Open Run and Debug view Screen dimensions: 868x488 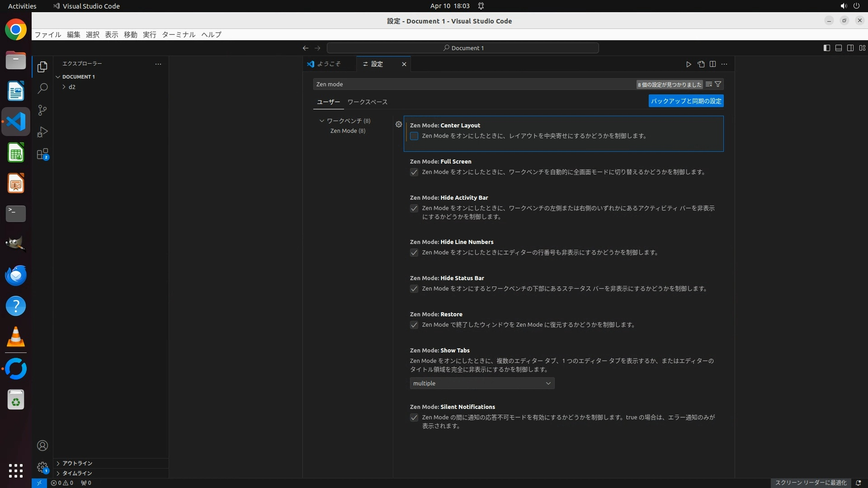[42, 132]
